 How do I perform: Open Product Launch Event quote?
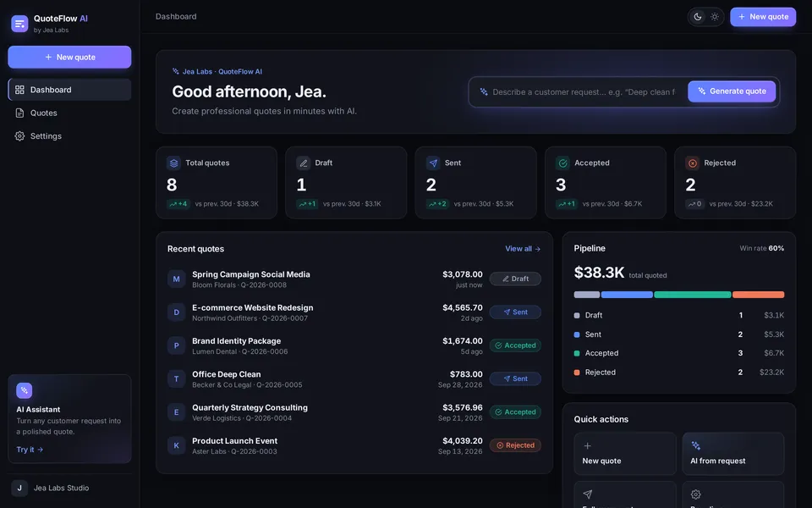pos(354,445)
